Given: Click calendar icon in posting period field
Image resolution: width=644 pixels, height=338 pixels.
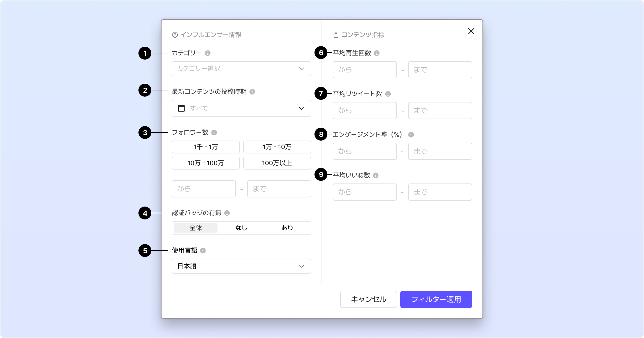Looking at the screenshot, I should (x=181, y=108).
